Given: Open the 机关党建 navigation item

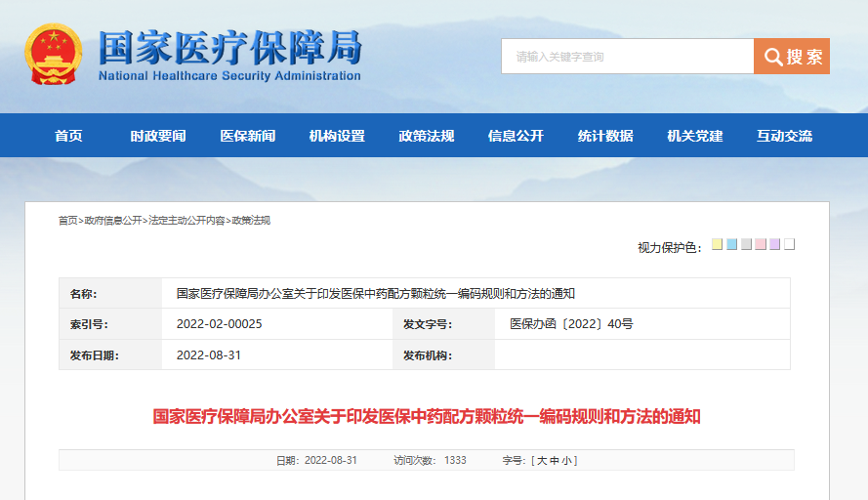Looking at the screenshot, I should tap(695, 136).
